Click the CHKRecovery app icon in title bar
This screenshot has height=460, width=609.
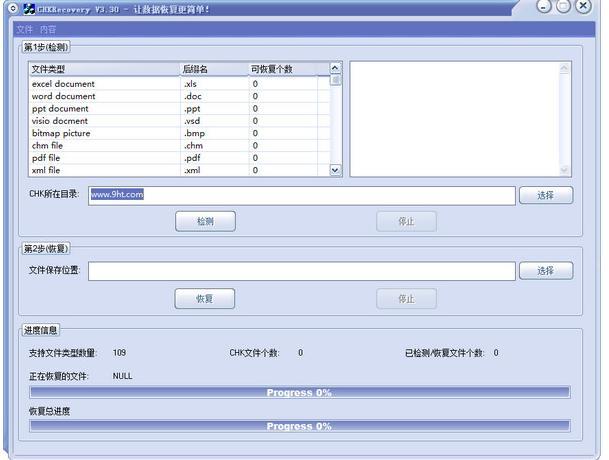coord(29,9)
